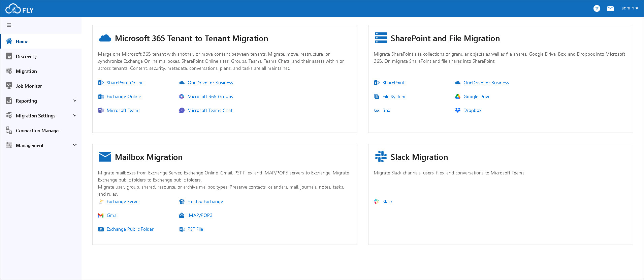Open PST File migration link
Viewport: 644px width, 280px height.
195,229
